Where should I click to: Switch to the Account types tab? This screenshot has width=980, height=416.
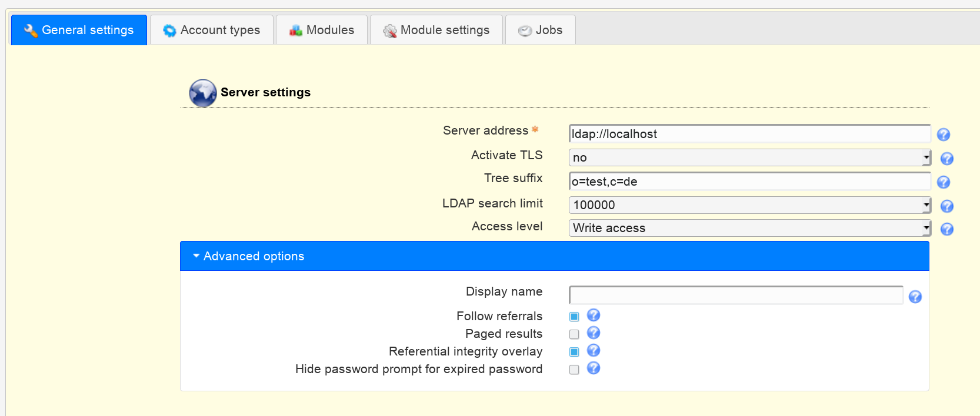[212, 30]
